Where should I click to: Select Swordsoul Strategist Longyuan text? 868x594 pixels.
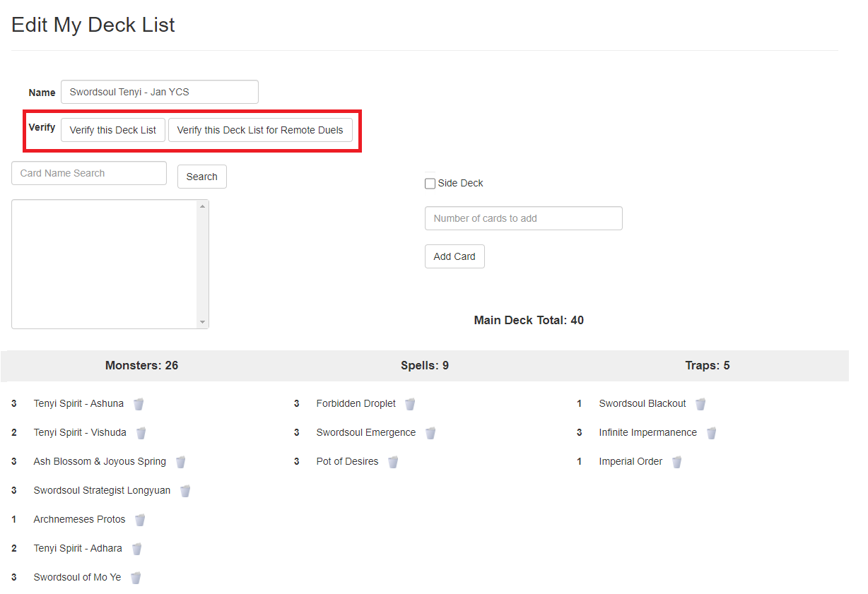[x=102, y=491]
